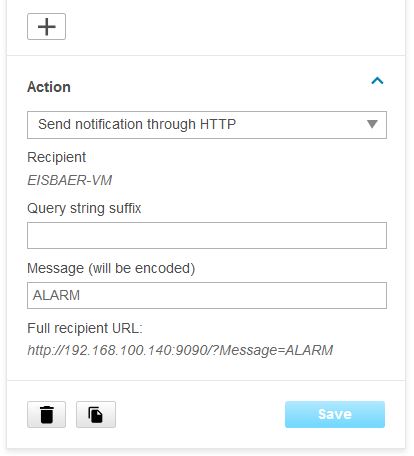Click the Query string suffix label
Screen dimensions: 414x456
click(84, 208)
